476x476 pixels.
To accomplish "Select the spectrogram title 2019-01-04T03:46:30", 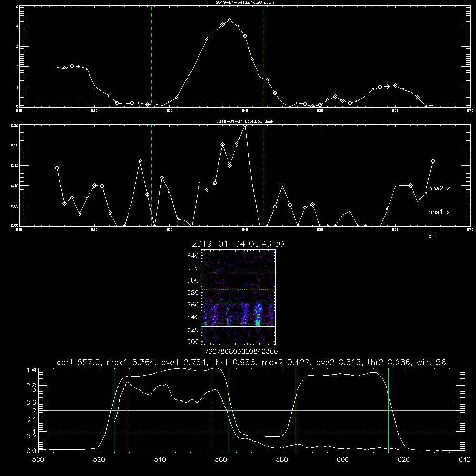I will click(238, 244).
